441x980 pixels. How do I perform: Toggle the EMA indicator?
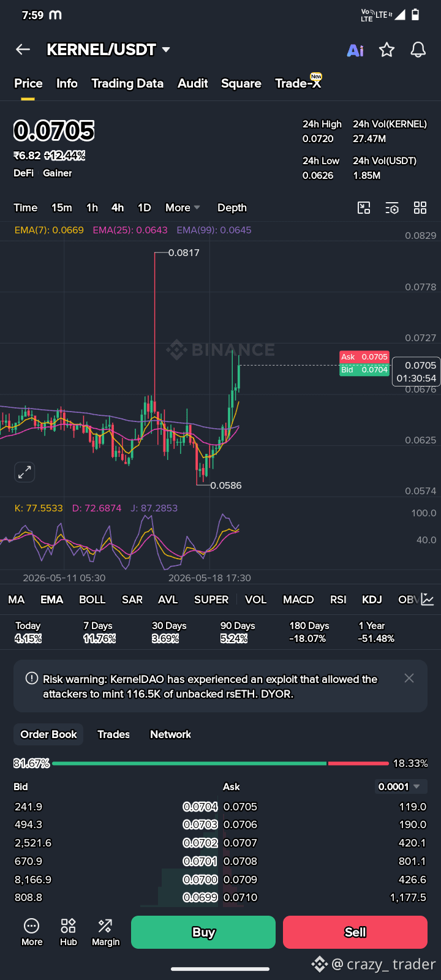click(52, 600)
